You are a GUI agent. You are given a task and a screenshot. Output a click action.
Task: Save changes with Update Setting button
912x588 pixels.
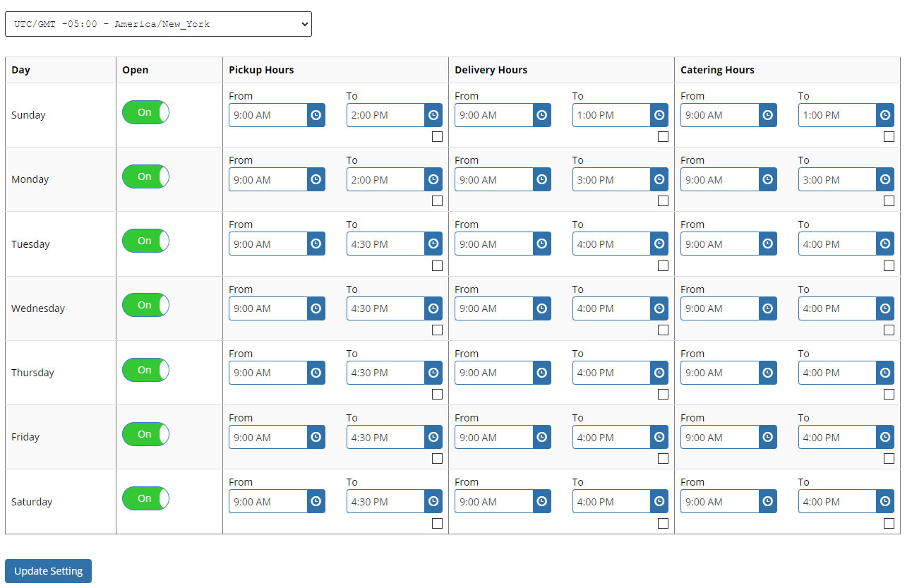(x=48, y=571)
